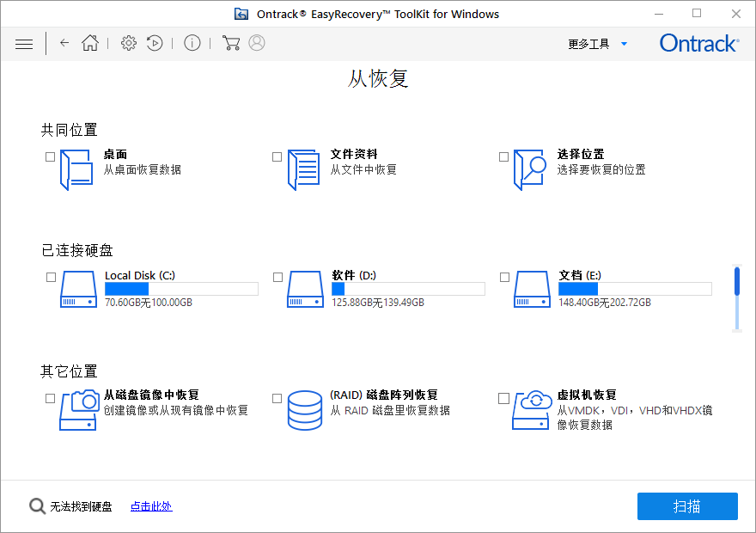Click the drive list vertical scrollbar

[x=737, y=298]
